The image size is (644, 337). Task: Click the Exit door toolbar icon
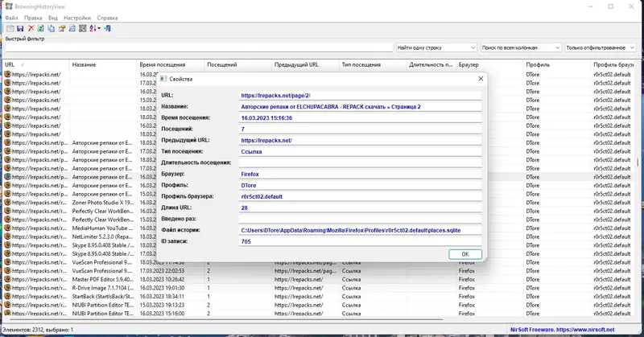coord(108,28)
